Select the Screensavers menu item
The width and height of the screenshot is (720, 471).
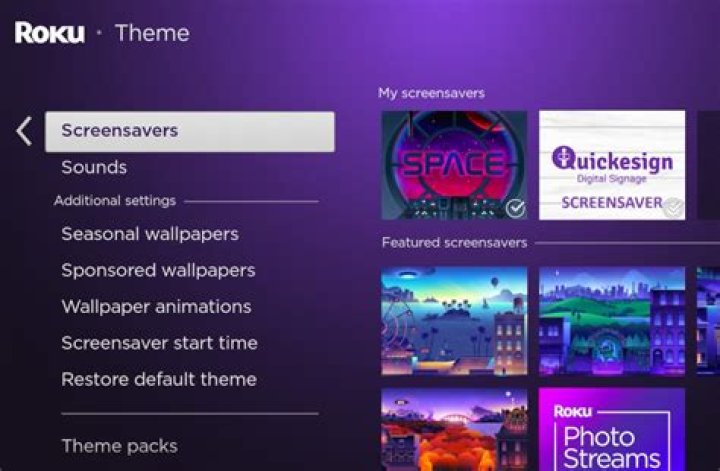click(x=189, y=131)
